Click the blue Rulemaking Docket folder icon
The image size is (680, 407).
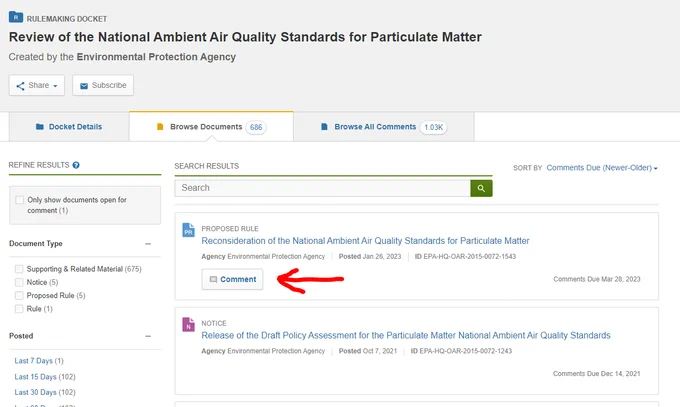(16, 17)
